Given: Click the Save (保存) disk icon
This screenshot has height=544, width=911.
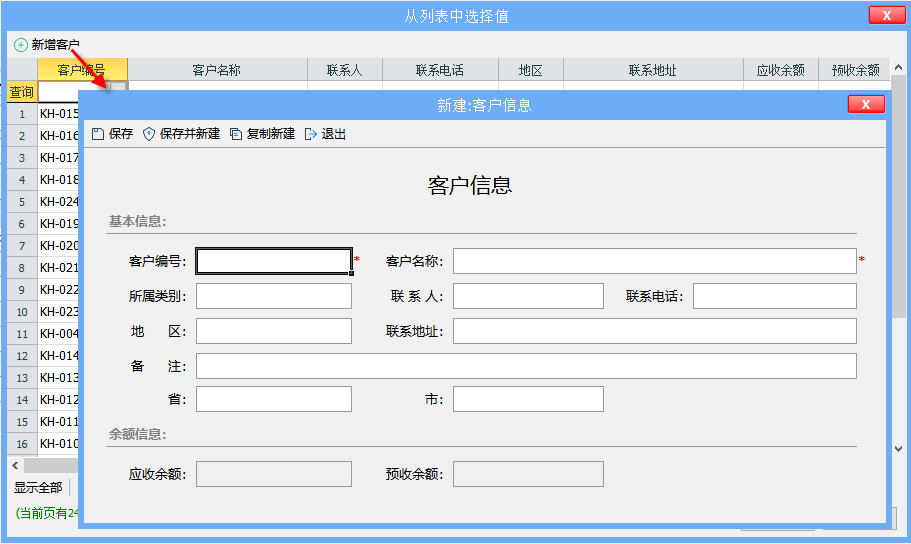Looking at the screenshot, I should (x=98, y=134).
